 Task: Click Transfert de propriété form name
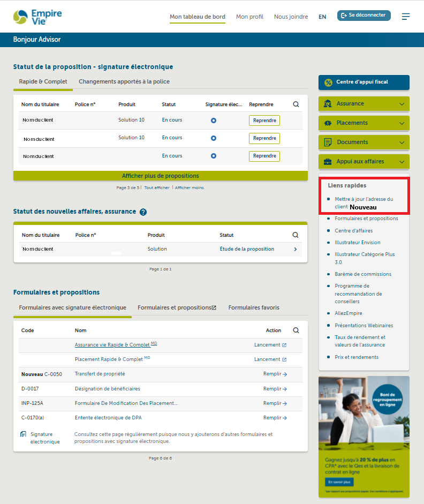tap(100, 374)
